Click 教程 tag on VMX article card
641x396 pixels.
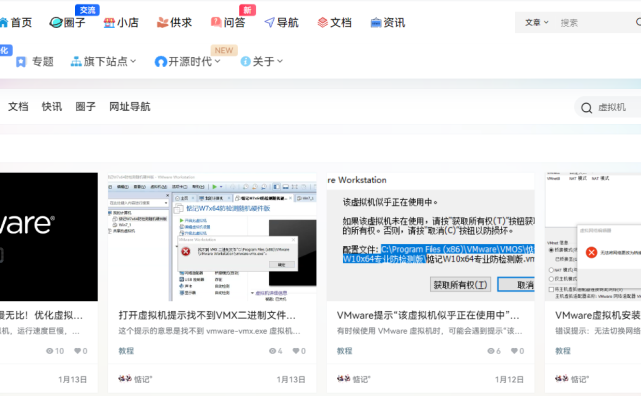(126, 351)
